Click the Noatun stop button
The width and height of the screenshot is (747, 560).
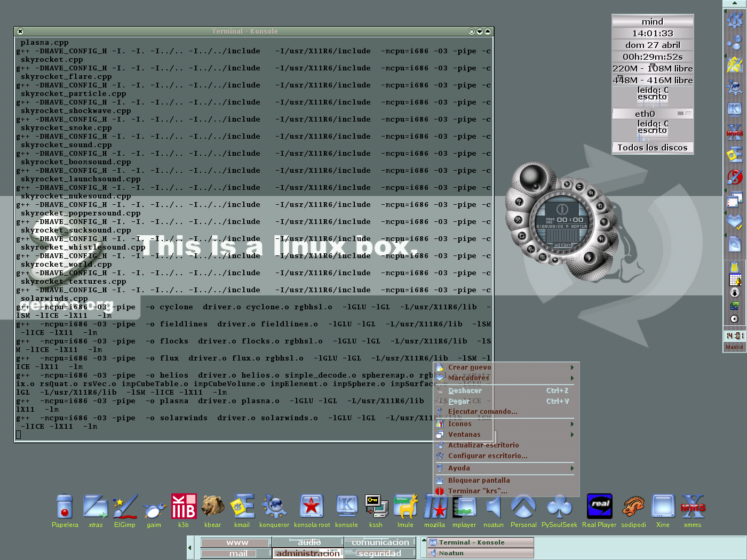click(600, 206)
